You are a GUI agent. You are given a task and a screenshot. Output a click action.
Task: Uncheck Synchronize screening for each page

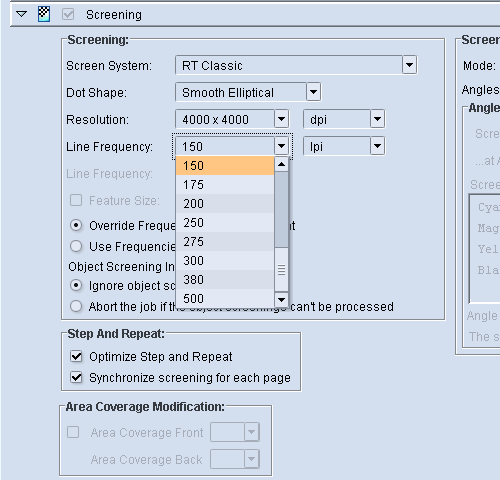coord(76,377)
